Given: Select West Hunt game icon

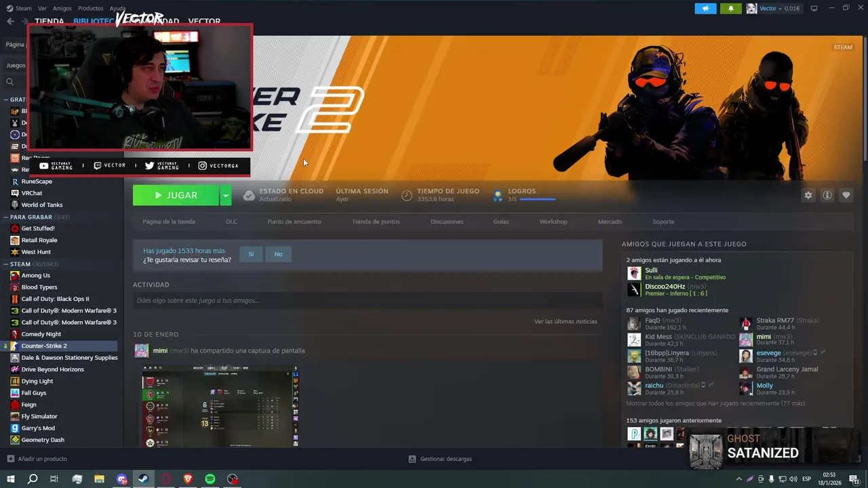Looking at the screenshot, I should click(x=15, y=252).
